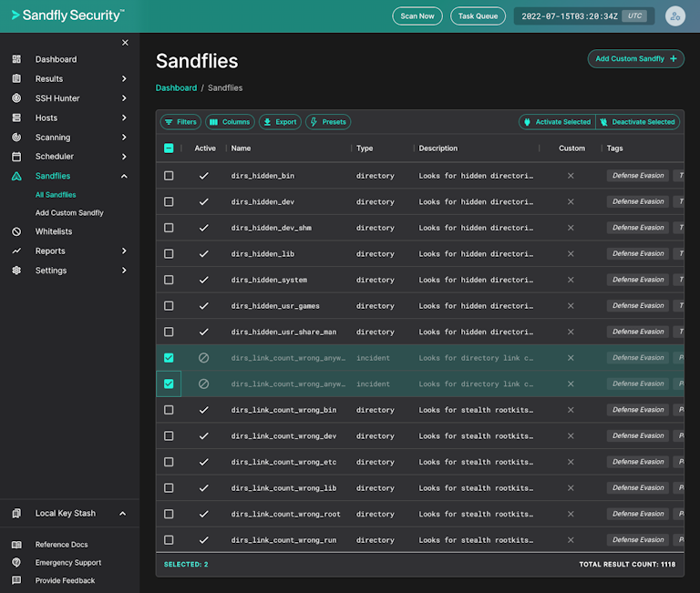
Task: Click the Scanning sidebar icon
Action: click(16, 137)
